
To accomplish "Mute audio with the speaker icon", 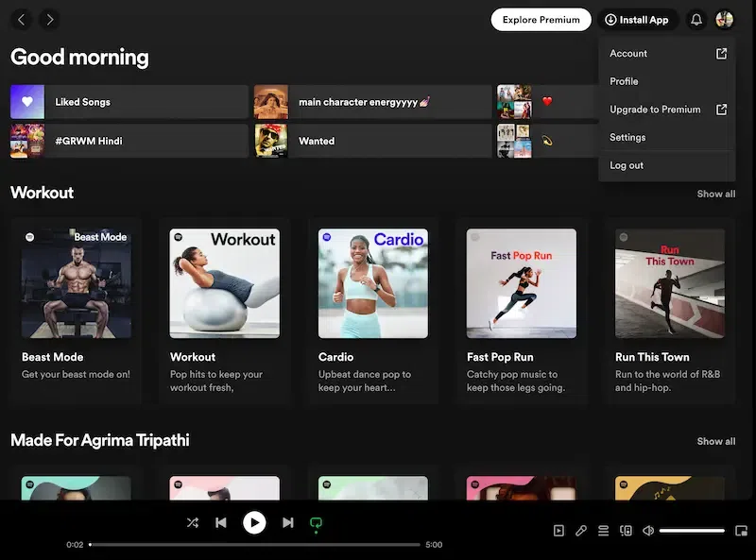I will coord(648,531).
